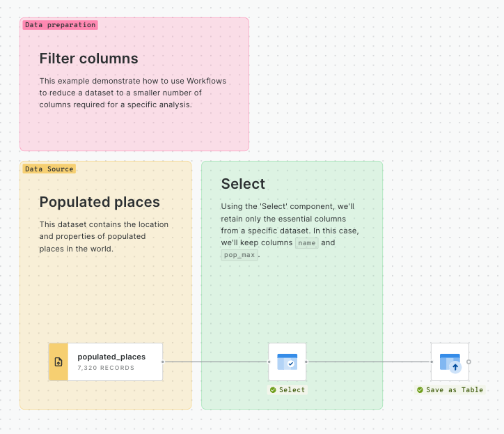Viewport: 504px width, 434px height.
Task: Click the output port of Select node
Action: coord(306,362)
